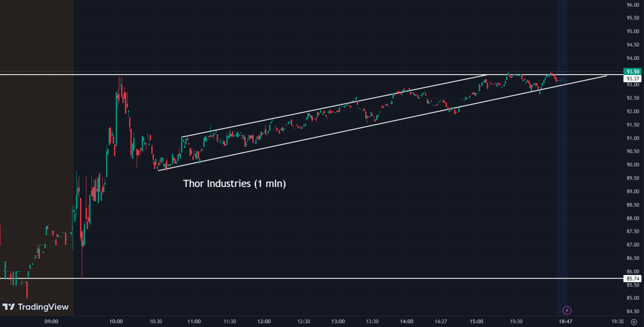Click the purple lightning bolt event marker
Screen dimensions: 644x327
pyautogui.click(x=567, y=311)
